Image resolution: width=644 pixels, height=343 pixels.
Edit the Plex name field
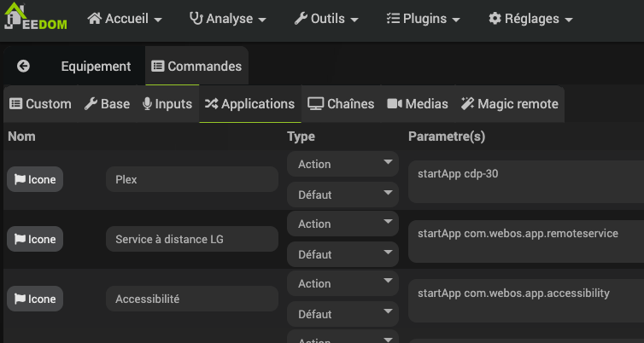192,179
